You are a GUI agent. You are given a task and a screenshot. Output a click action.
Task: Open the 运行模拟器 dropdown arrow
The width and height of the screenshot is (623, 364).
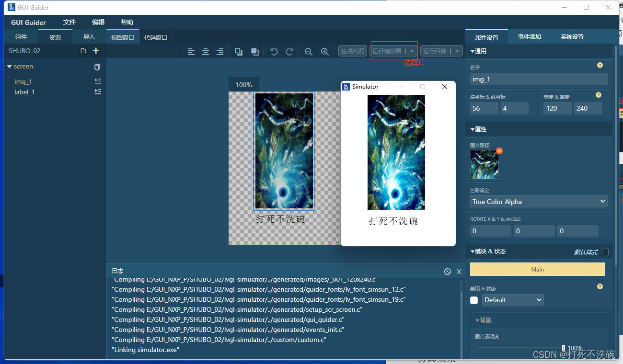412,51
